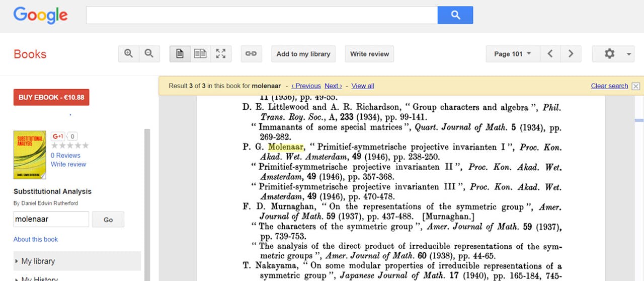
Task: Click the Buy eBook button
Action: (51, 97)
